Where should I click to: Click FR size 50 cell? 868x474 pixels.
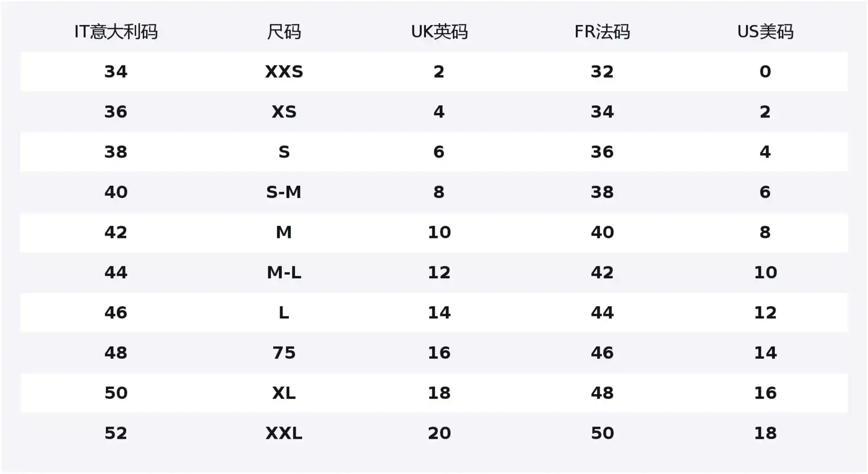(x=602, y=433)
